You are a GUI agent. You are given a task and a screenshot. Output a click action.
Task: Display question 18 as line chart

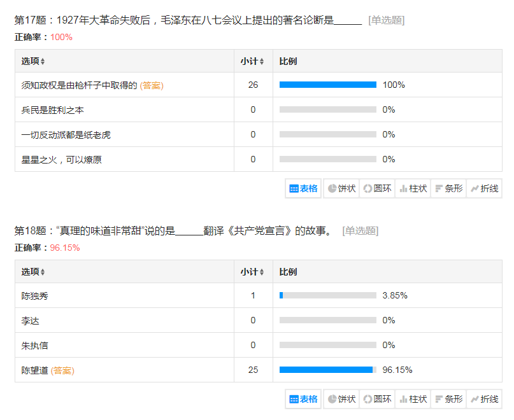(x=484, y=399)
